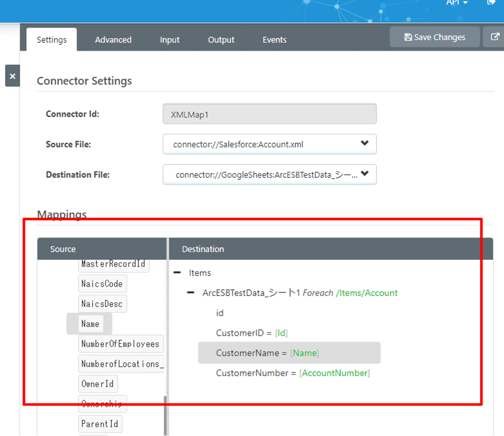Open the Output tab

tap(221, 40)
